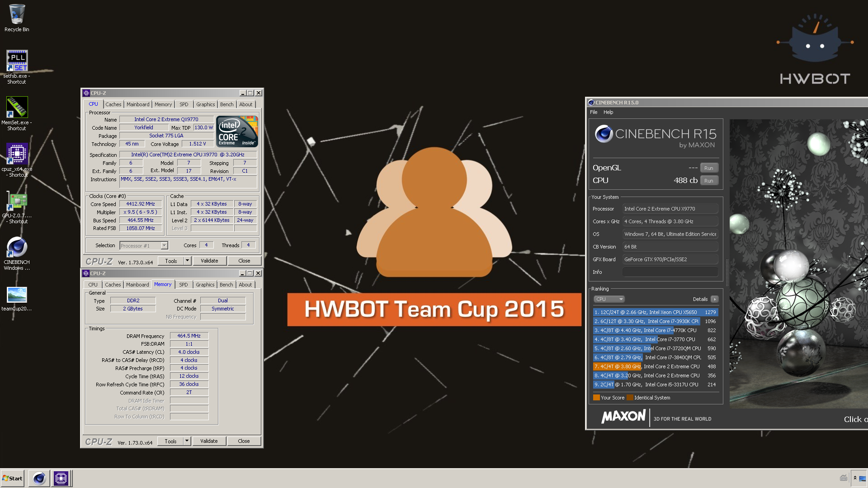Screen dimensions: 868x488
Task: Open File menu in Cinebench
Action: coord(594,112)
